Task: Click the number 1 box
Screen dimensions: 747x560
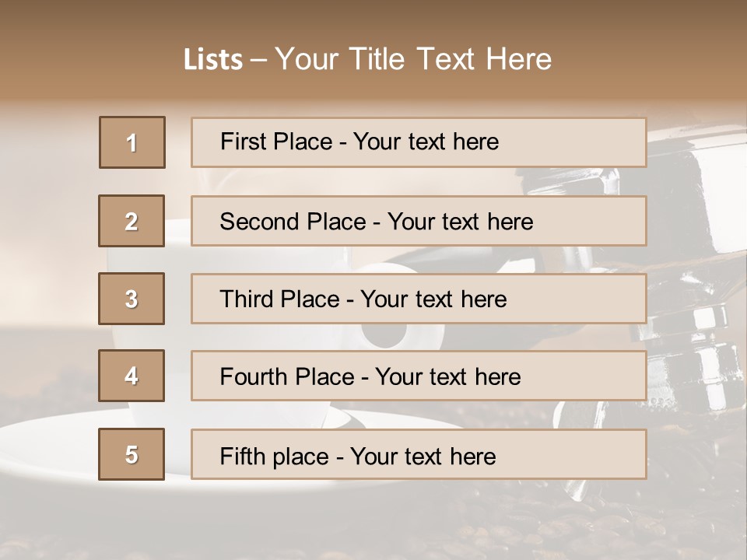Action: coord(132,142)
